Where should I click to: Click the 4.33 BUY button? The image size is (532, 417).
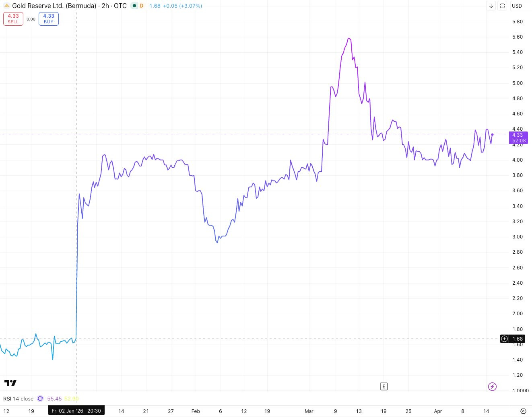pos(49,19)
